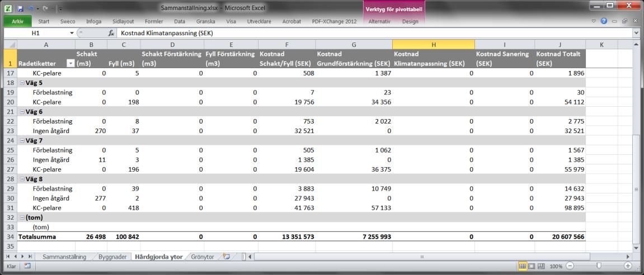Open the Utvecklare ribbon tab
The image size is (644, 275).
pyautogui.click(x=259, y=21)
